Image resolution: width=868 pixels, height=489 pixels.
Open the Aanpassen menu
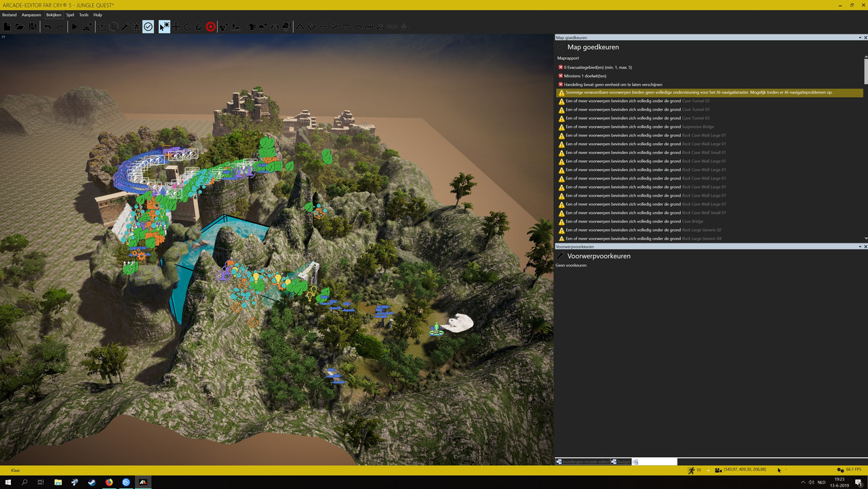click(31, 14)
